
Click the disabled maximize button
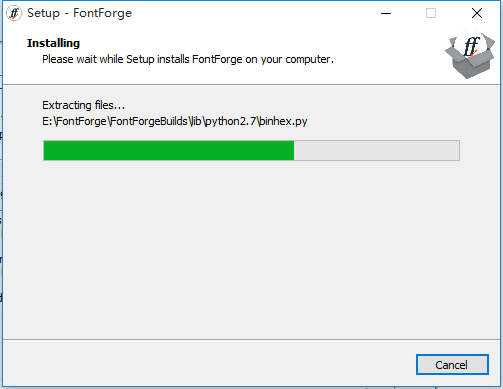[x=431, y=13]
